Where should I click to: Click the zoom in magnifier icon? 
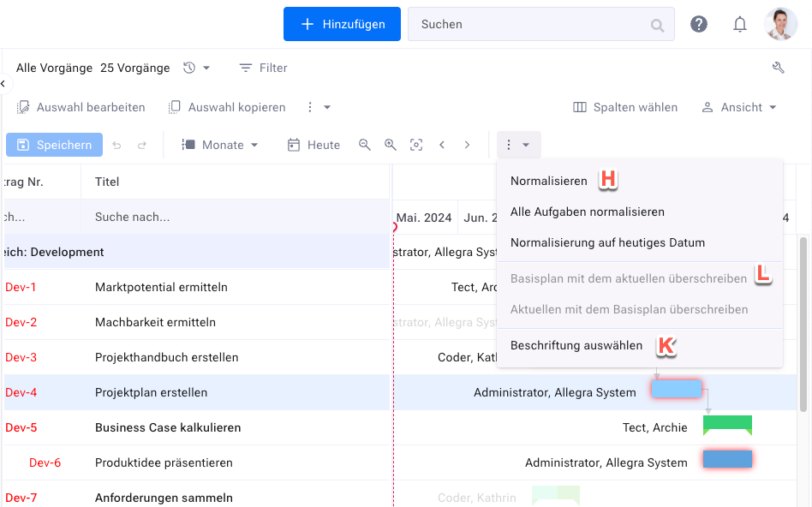click(x=391, y=145)
